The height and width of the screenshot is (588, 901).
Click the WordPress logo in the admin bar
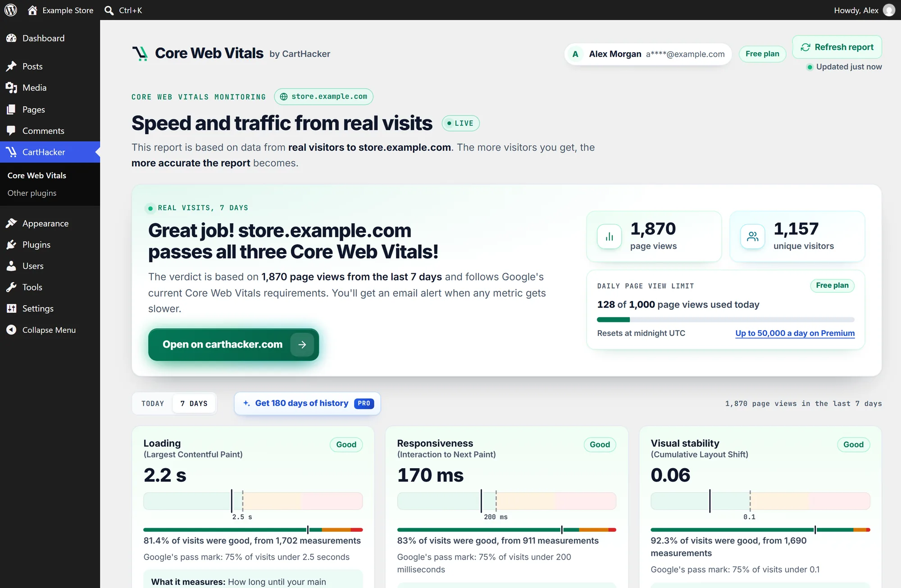pos(11,10)
